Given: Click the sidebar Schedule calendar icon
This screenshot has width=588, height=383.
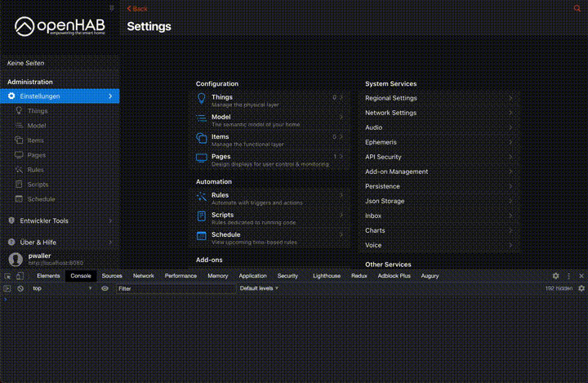Looking at the screenshot, I should (x=19, y=198).
